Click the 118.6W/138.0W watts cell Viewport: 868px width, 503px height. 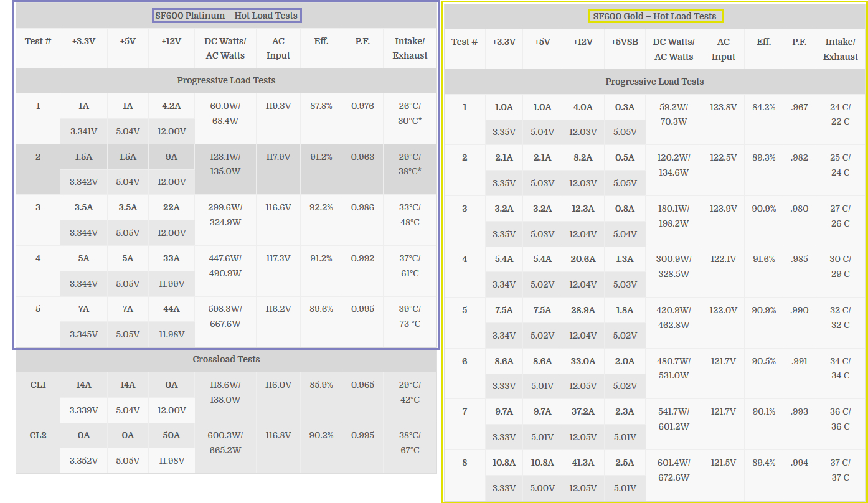coord(225,392)
